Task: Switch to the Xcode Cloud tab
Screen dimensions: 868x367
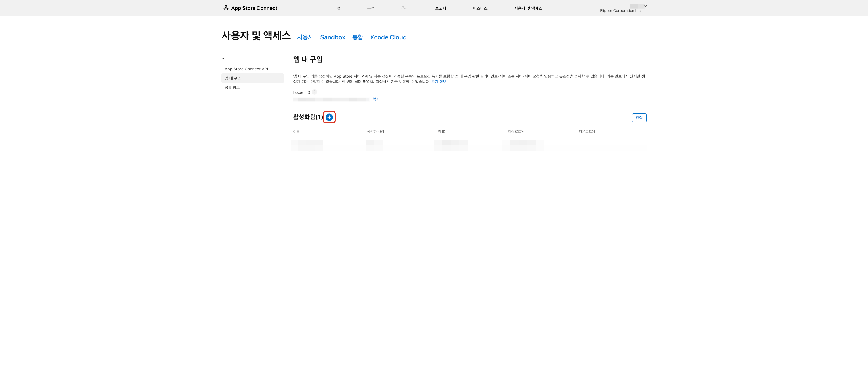Action: (388, 37)
